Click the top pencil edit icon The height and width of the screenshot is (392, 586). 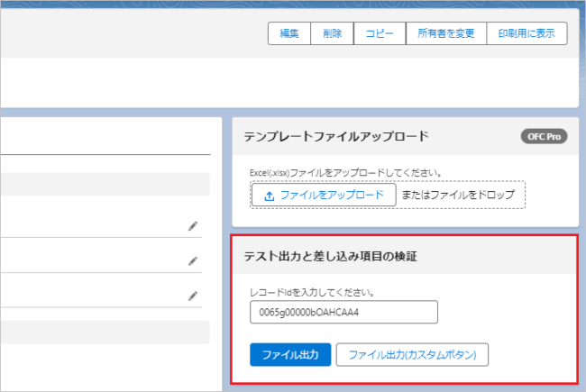pos(192,226)
